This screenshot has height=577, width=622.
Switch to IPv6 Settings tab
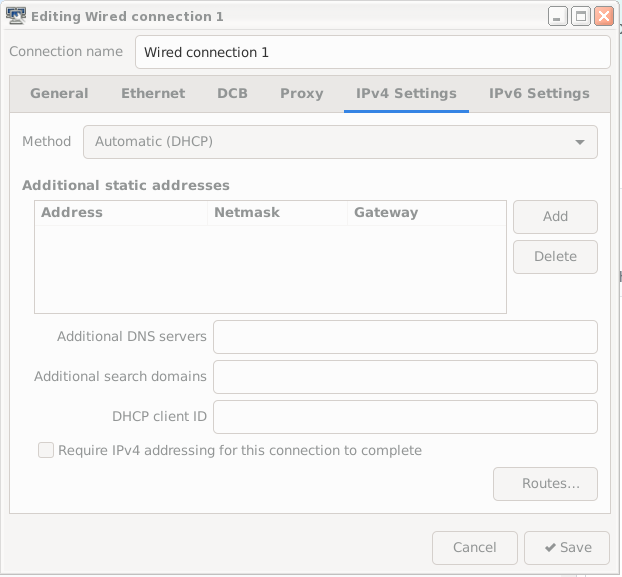pyautogui.click(x=539, y=93)
